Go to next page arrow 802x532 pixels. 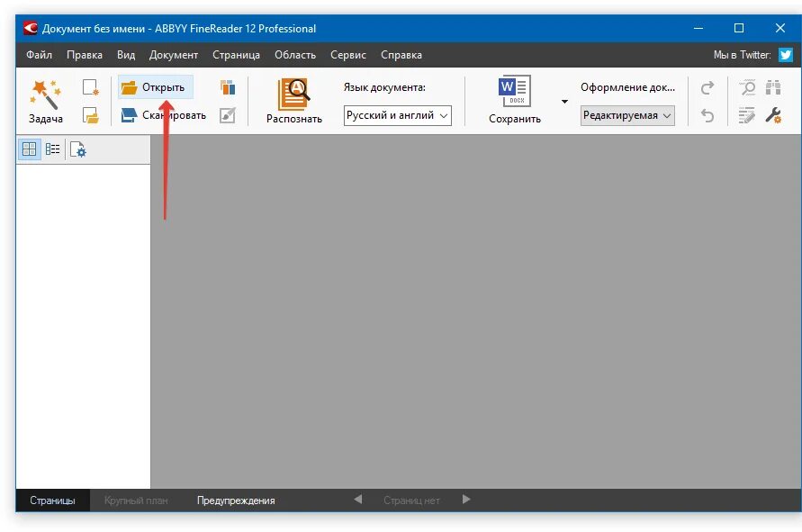[466, 500]
